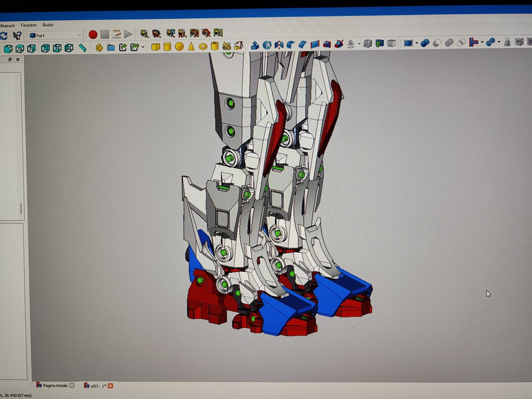Image resolution: width=532 pixels, height=399 pixels.
Task: Create a torus primitive
Action: click(x=203, y=47)
